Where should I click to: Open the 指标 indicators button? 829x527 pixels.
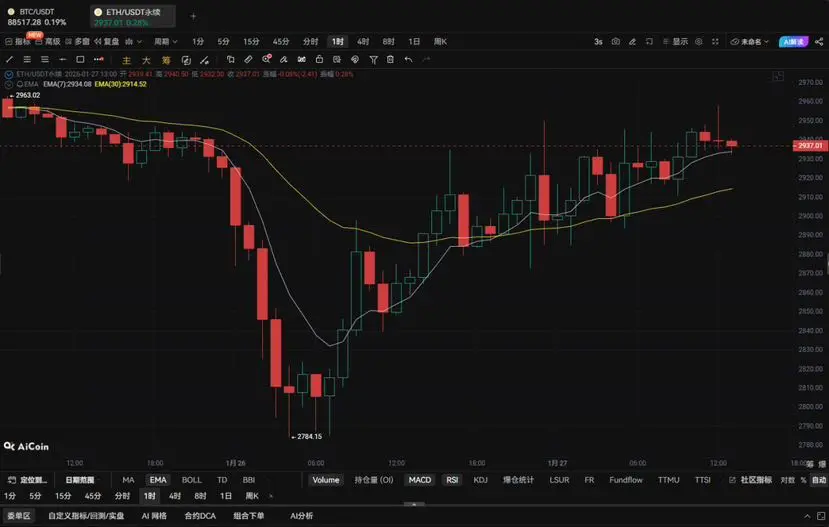(x=18, y=41)
